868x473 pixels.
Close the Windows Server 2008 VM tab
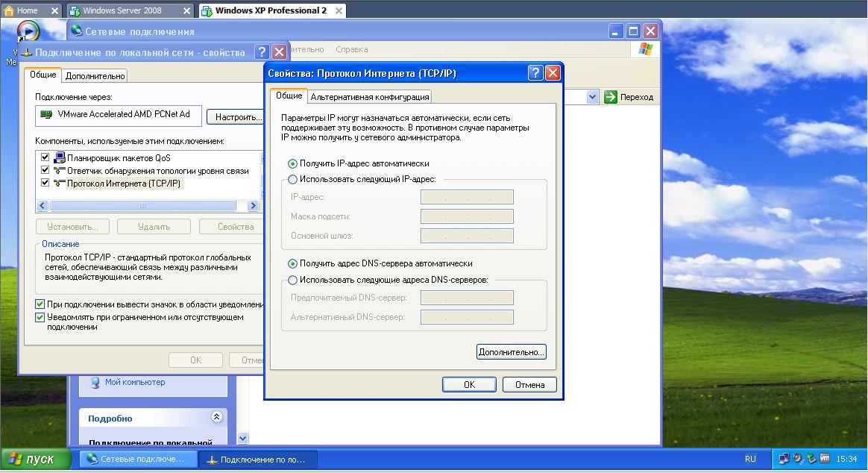pos(186,10)
